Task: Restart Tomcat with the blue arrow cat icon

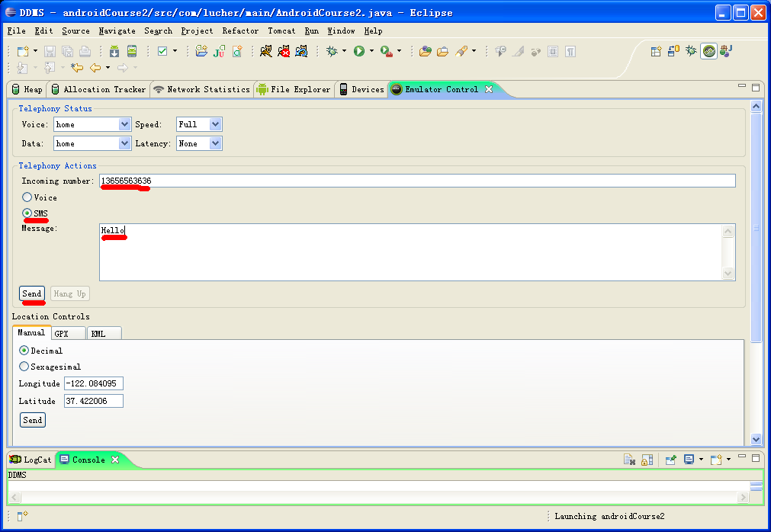Action: [301, 51]
